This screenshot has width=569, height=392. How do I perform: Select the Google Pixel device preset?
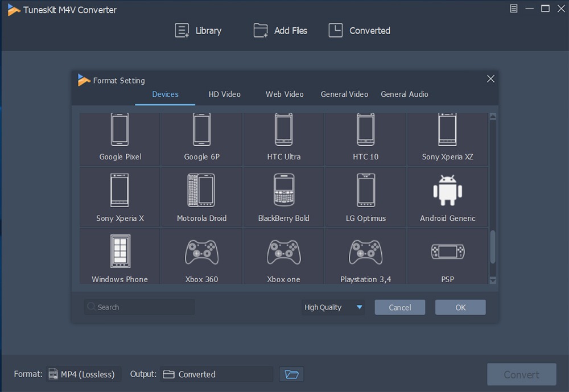[119, 139]
